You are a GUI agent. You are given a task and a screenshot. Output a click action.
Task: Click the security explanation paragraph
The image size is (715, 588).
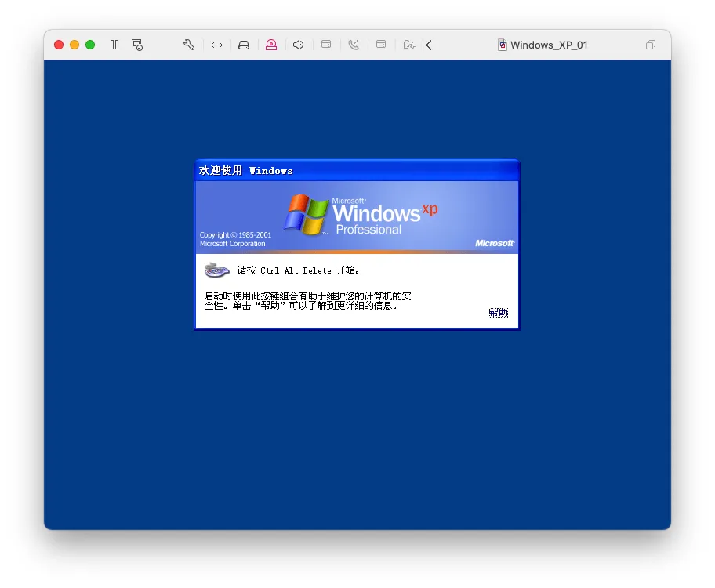coord(308,300)
